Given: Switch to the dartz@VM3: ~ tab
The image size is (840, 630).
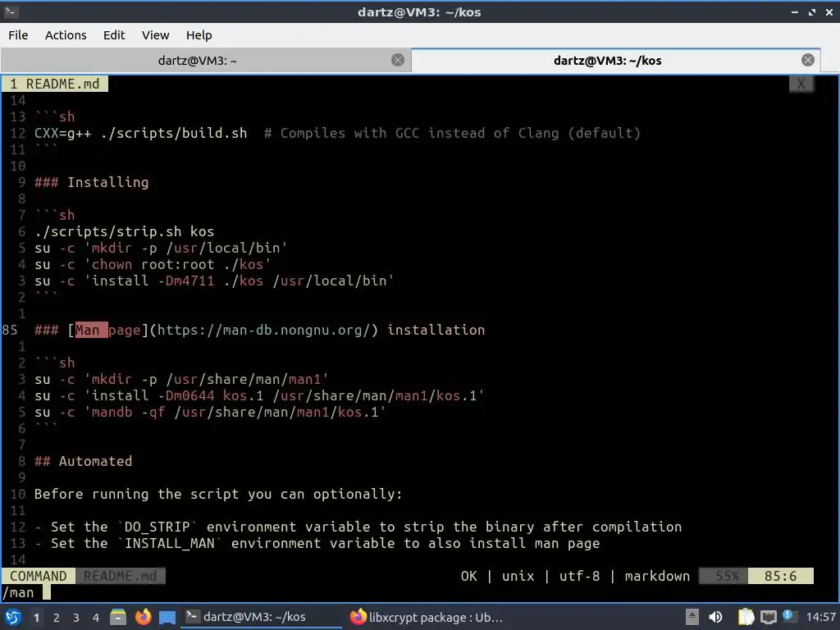Looking at the screenshot, I should pos(197,61).
